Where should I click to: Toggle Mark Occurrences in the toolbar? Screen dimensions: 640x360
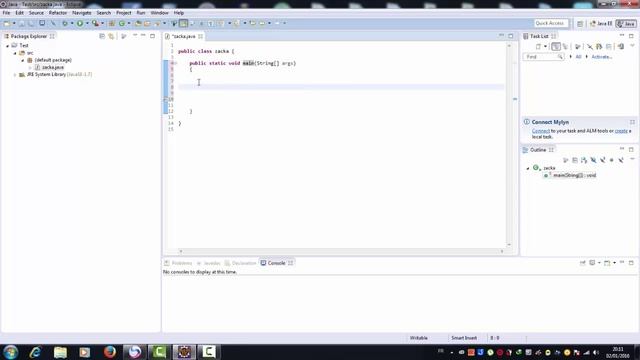[184, 24]
